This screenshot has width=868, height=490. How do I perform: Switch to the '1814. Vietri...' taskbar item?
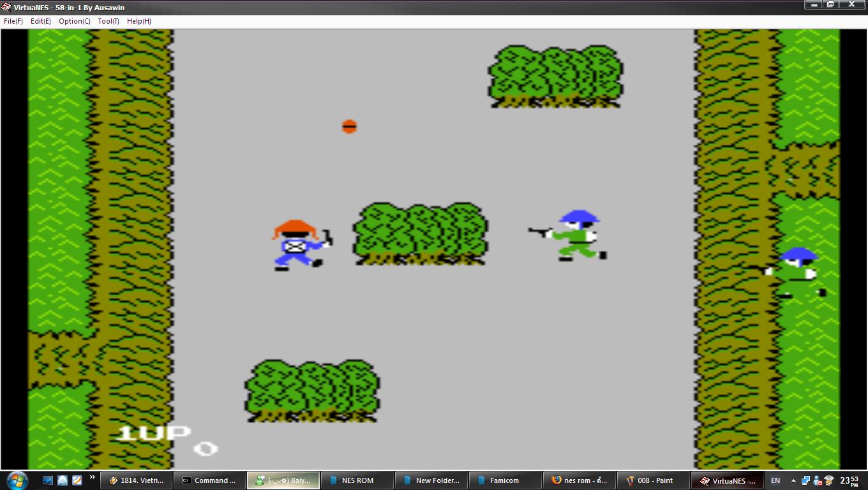coord(137,480)
